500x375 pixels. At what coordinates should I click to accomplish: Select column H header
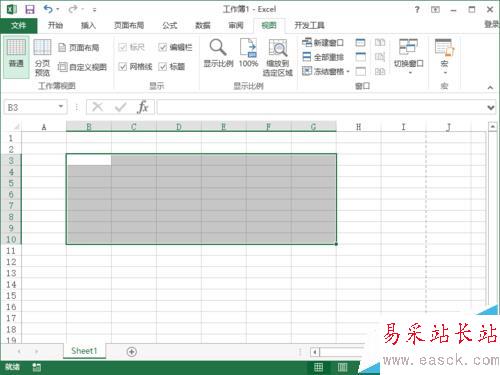coord(359,127)
